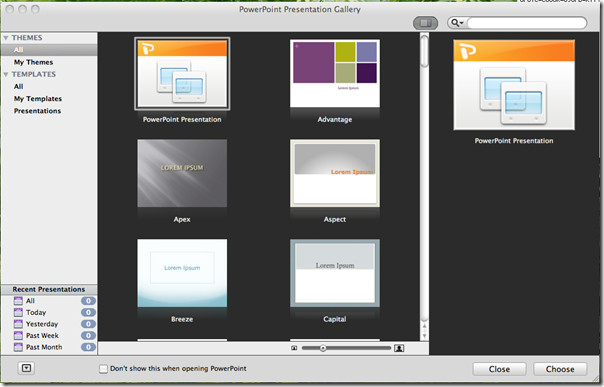Image resolution: width=604 pixels, height=387 pixels.
Task: Pick the Advantage theme thumbnail
Action: click(335, 73)
